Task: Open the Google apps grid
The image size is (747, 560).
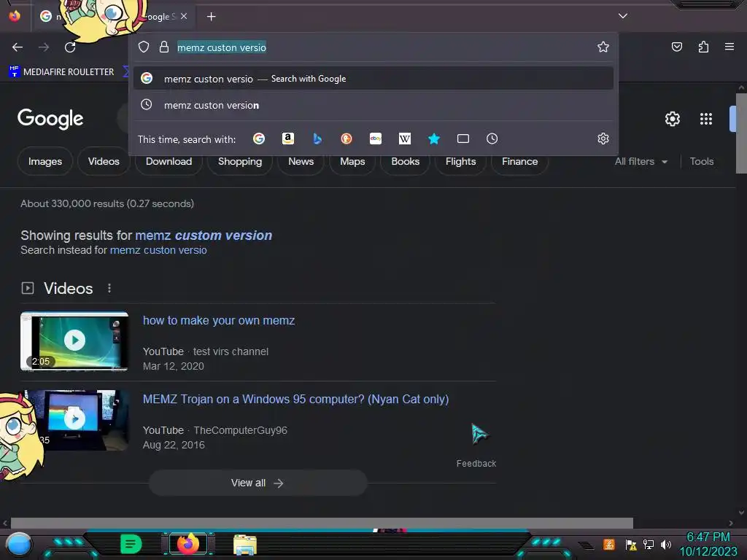Action: tap(706, 119)
